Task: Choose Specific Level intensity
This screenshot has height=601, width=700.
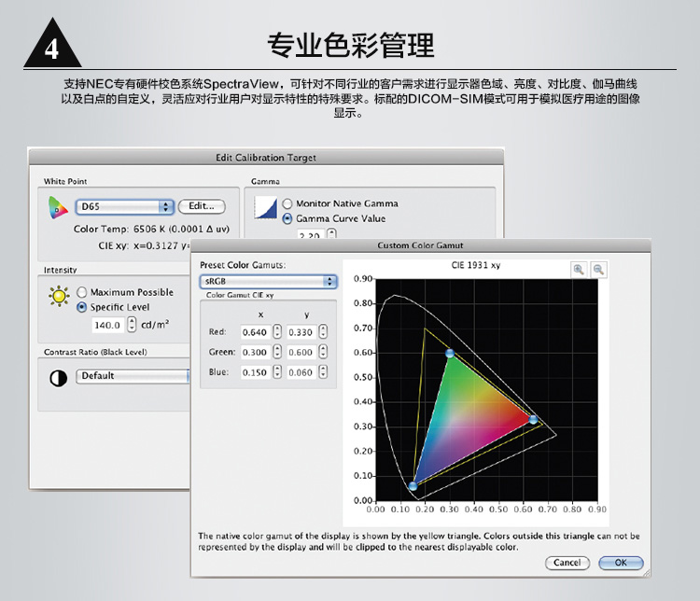Action: click(82, 307)
